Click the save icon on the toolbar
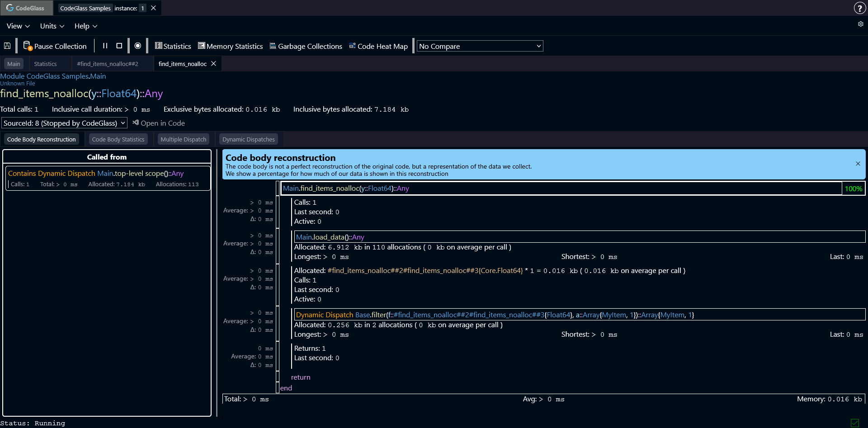This screenshot has width=868, height=428. tap(7, 46)
